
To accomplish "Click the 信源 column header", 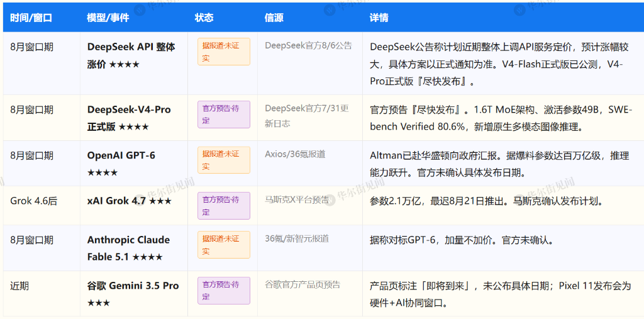I will click(274, 18).
